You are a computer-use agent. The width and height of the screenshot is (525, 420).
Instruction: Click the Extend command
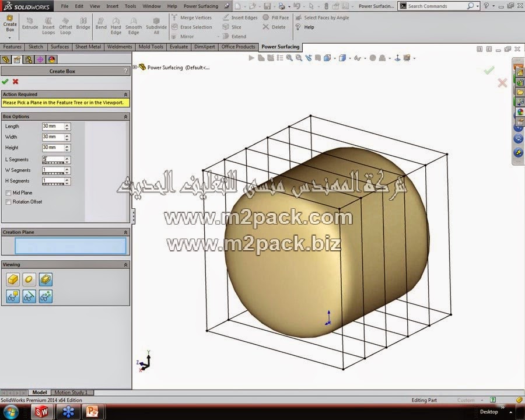235,36
